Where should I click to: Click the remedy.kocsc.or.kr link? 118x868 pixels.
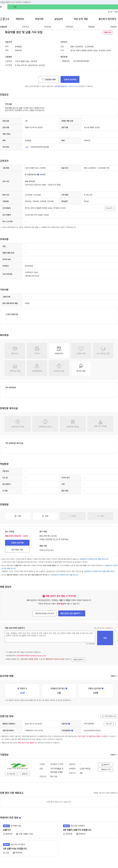[x=31, y=656]
